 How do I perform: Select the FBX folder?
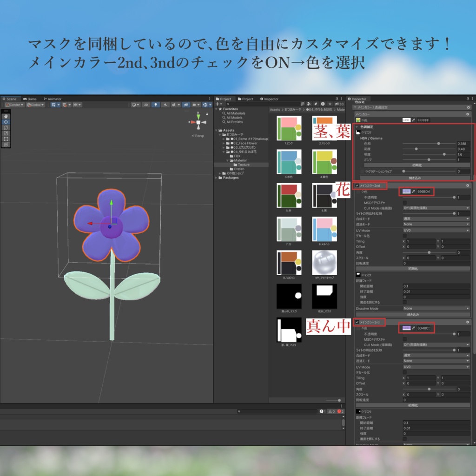click(235, 156)
